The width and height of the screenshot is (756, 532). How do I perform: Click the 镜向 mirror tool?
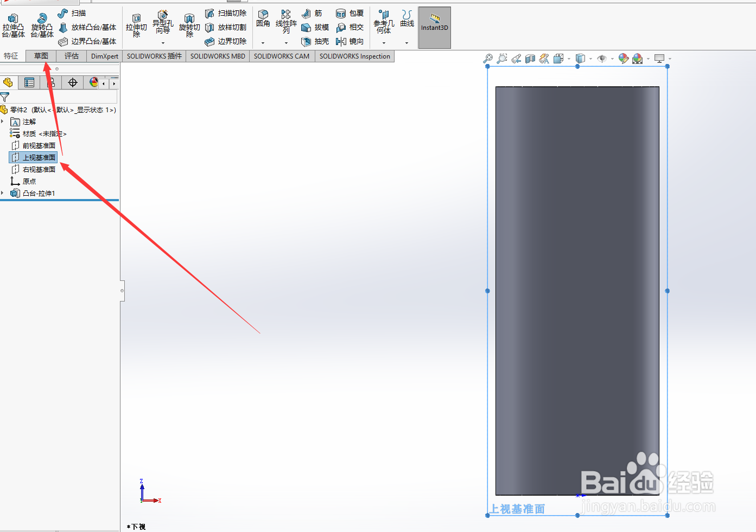[350, 41]
